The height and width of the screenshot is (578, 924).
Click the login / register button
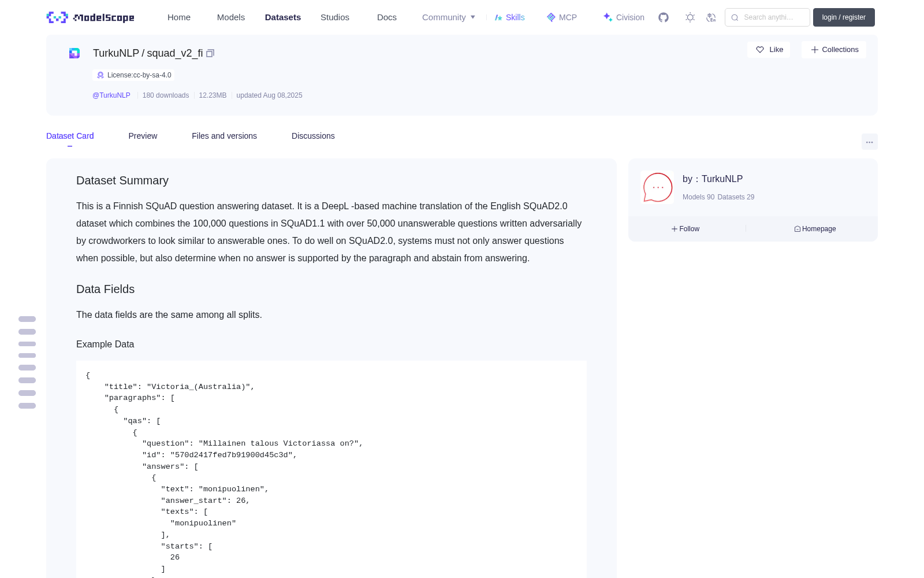point(844,17)
